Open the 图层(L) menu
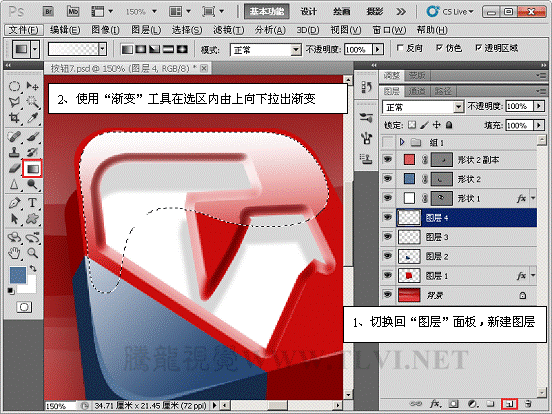 tap(146, 30)
